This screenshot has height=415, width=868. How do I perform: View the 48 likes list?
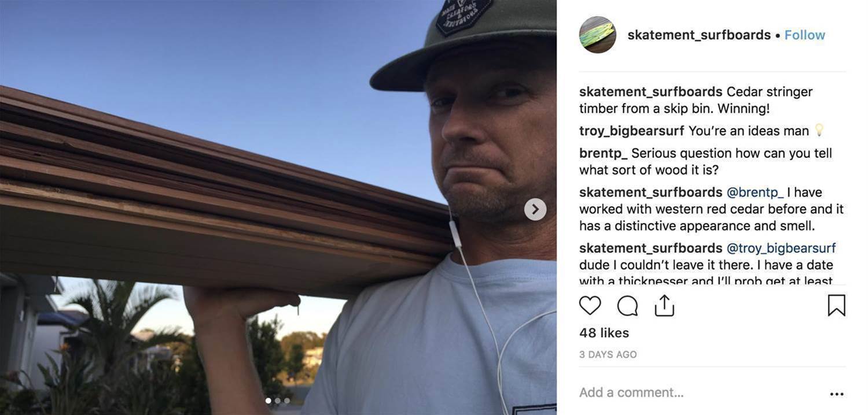604,333
